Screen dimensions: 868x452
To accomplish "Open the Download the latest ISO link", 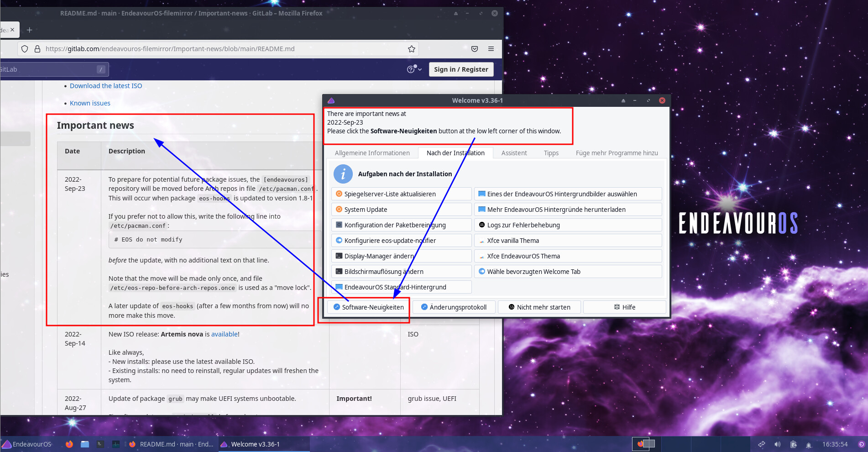I will (x=106, y=86).
